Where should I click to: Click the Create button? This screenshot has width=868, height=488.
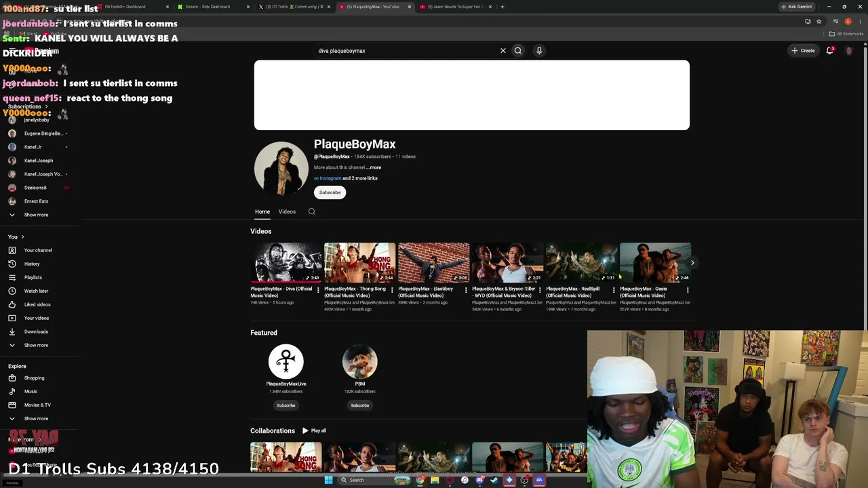(803, 50)
